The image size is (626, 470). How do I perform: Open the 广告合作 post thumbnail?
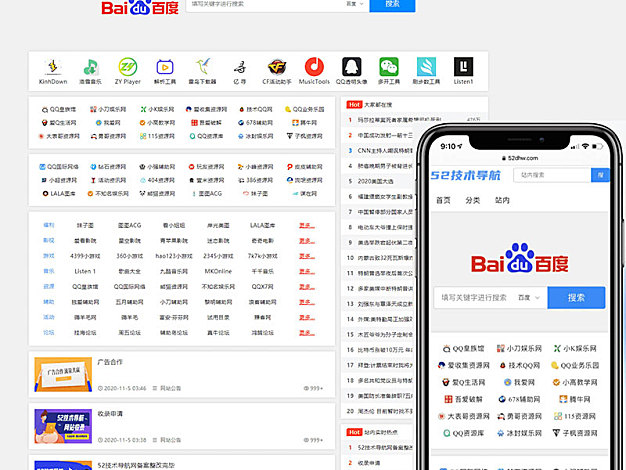[x=63, y=375]
